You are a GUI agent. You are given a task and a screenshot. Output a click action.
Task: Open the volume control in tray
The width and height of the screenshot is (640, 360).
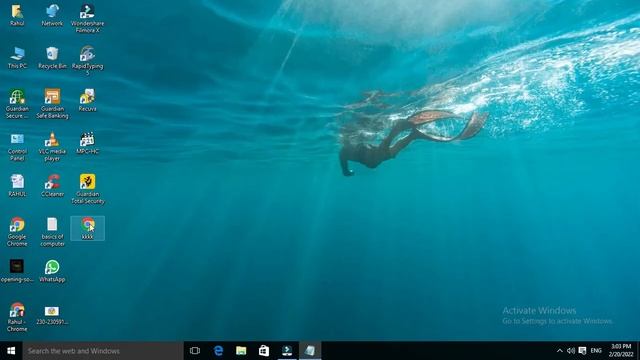pos(571,351)
